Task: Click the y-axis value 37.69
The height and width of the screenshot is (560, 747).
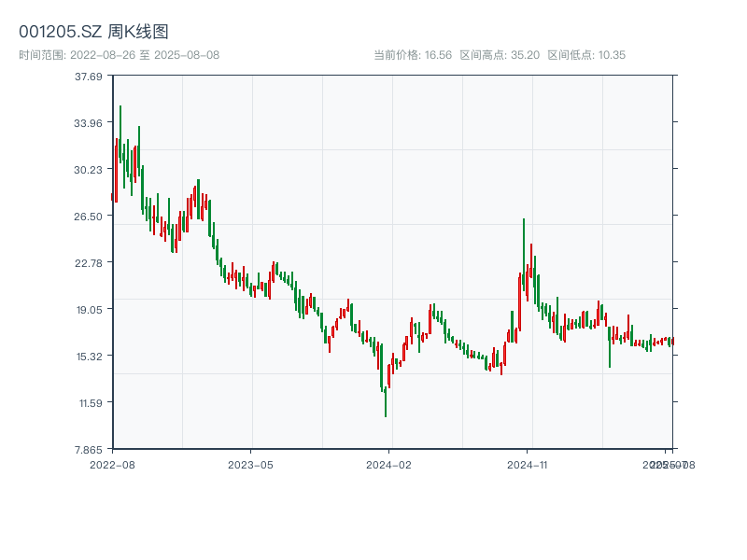Action: click(88, 77)
